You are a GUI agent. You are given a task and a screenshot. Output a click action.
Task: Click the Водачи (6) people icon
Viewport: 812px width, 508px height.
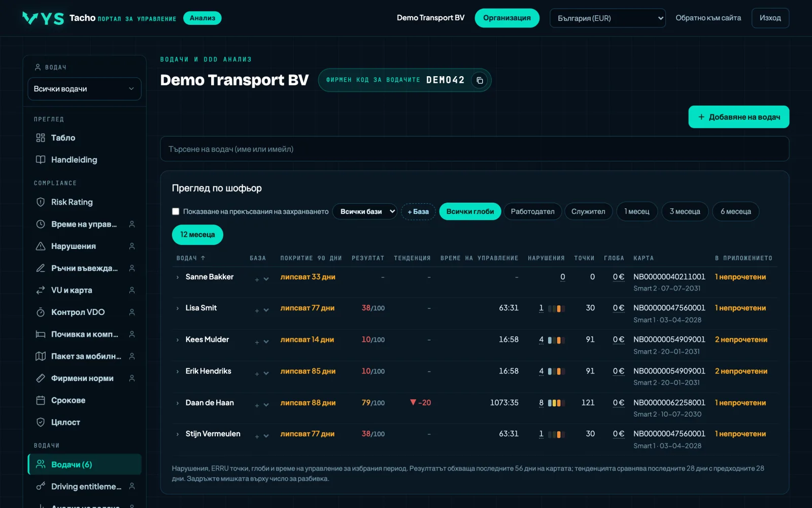point(41,464)
